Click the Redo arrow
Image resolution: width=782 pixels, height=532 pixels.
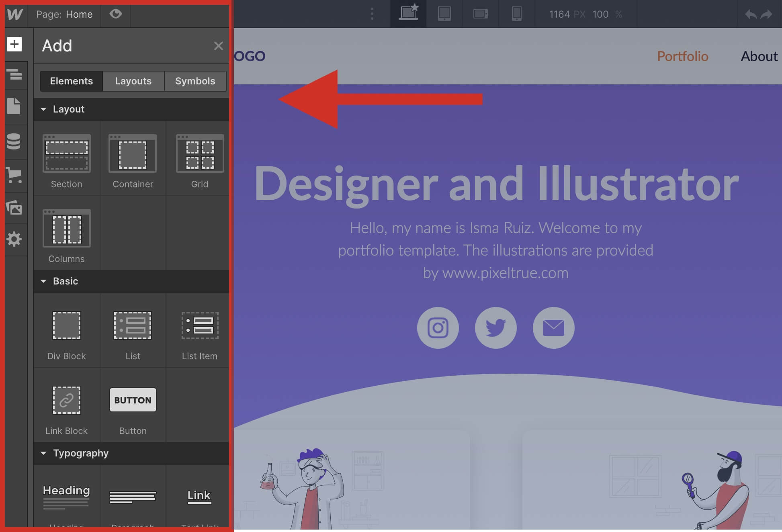[x=767, y=14]
